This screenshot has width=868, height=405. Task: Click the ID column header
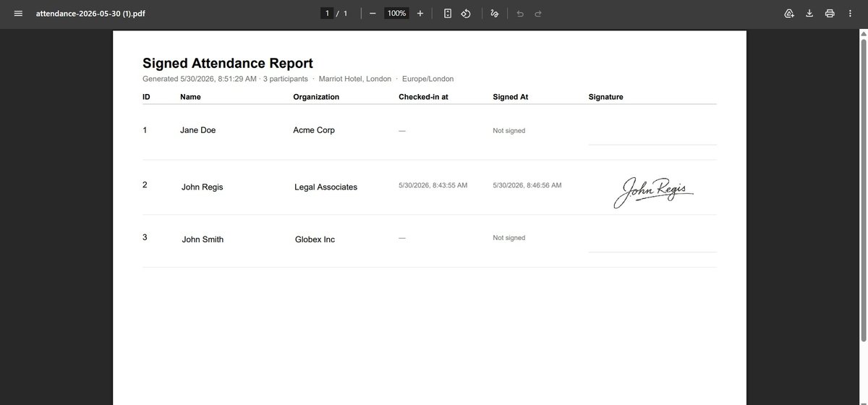(147, 96)
